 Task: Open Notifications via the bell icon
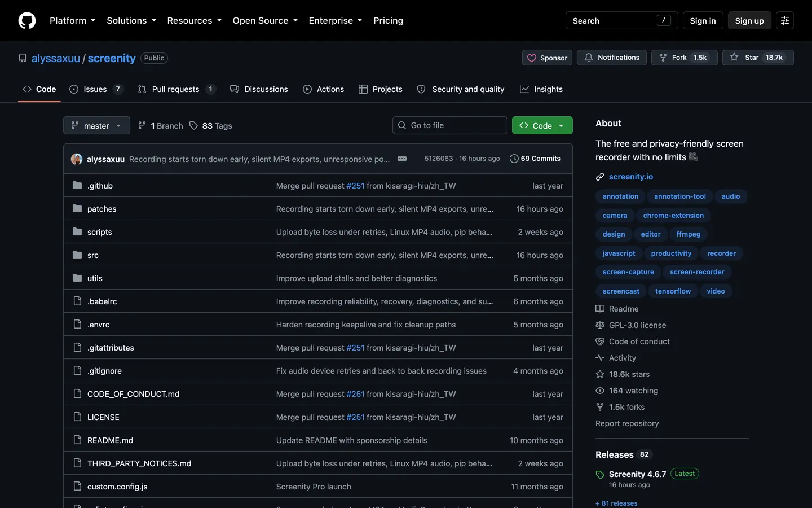pyautogui.click(x=612, y=58)
